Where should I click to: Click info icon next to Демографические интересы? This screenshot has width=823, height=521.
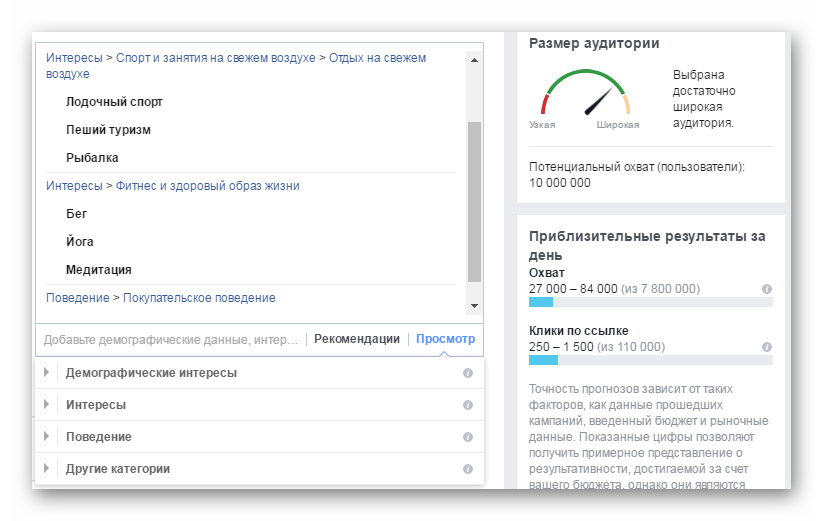pyautogui.click(x=467, y=373)
